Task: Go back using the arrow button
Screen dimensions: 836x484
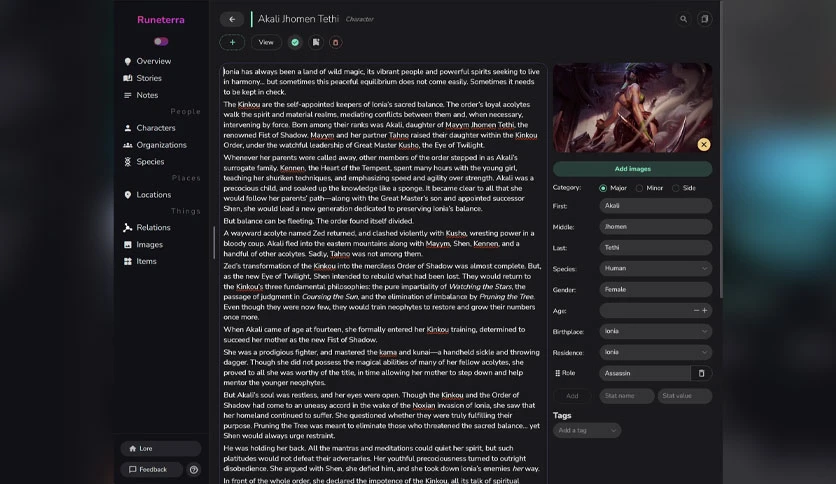Action: [232, 19]
